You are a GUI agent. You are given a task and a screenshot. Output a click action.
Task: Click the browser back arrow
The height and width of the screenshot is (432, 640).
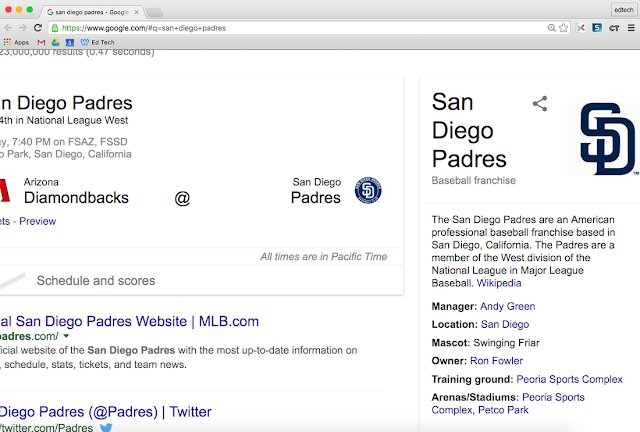click(x=8, y=28)
